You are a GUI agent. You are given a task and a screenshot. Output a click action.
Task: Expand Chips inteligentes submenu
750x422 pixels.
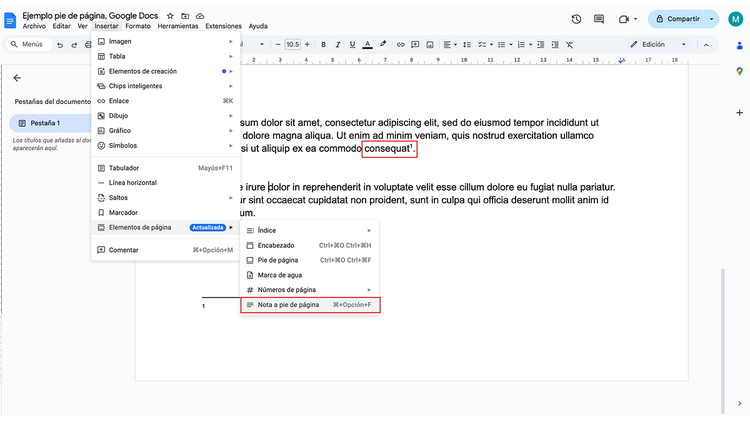tap(165, 86)
